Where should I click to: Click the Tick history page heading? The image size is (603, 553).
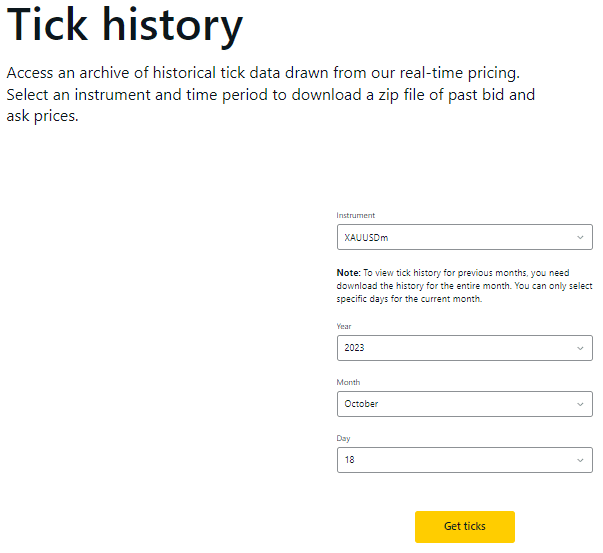coord(125,27)
